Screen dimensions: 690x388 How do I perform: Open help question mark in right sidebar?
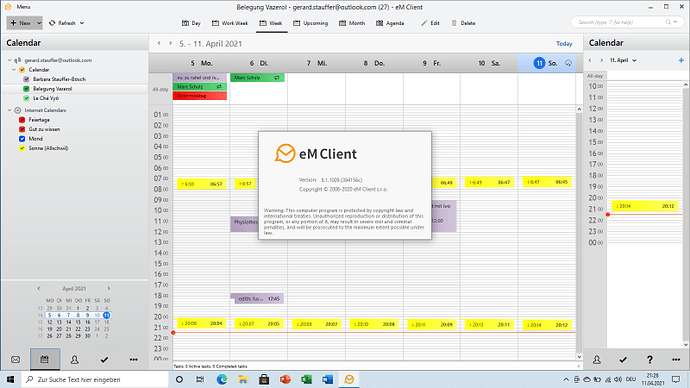click(x=650, y=360)
